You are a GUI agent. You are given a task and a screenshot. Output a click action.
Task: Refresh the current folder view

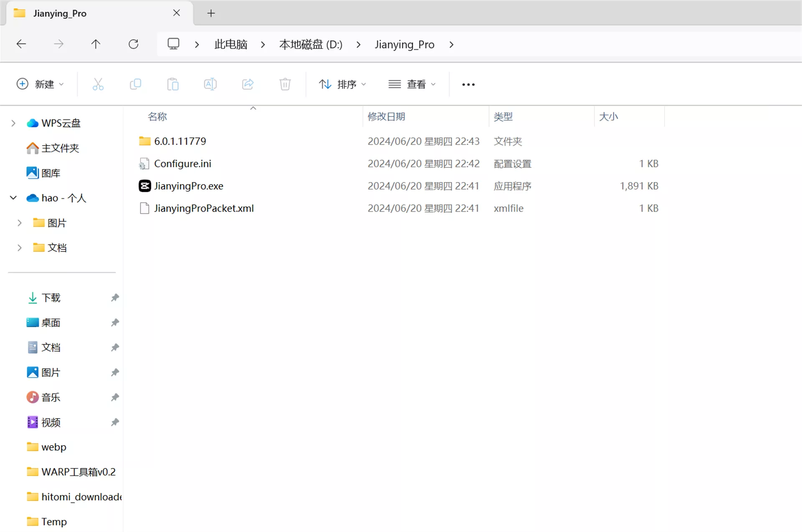[133, 44]
